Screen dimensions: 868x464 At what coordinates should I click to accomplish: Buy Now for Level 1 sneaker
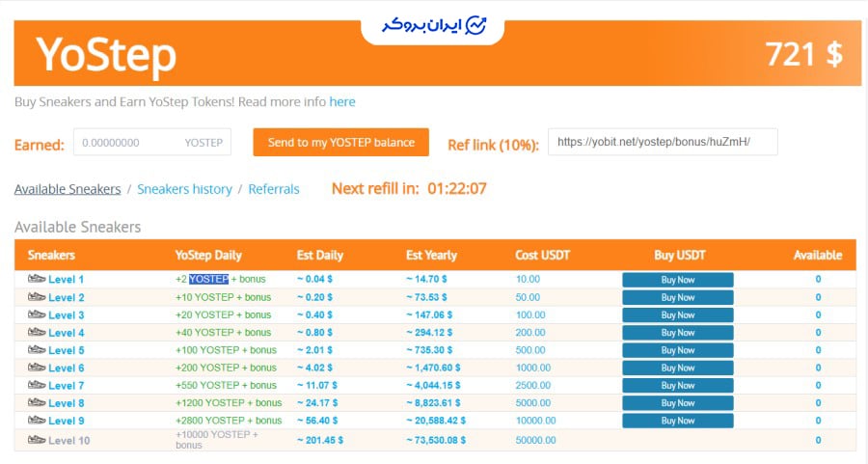(x=678, y=280)
